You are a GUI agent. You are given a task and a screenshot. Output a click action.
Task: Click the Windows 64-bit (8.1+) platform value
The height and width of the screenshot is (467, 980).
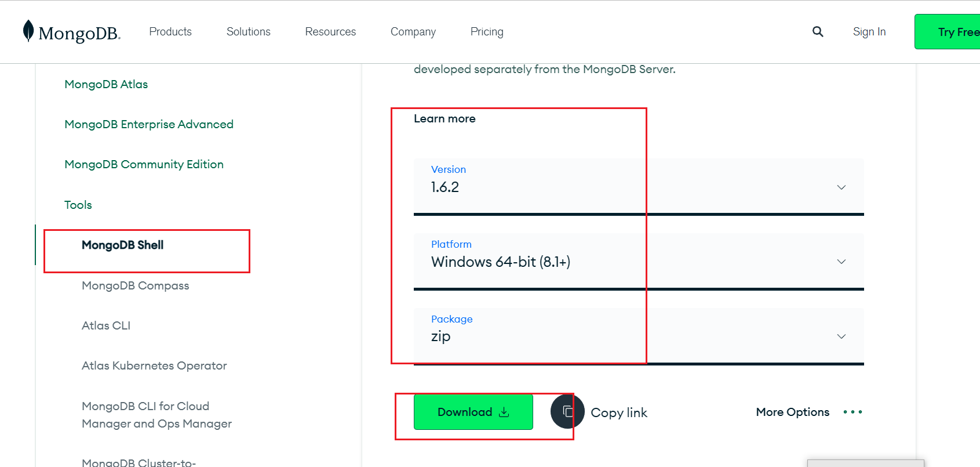501,262
